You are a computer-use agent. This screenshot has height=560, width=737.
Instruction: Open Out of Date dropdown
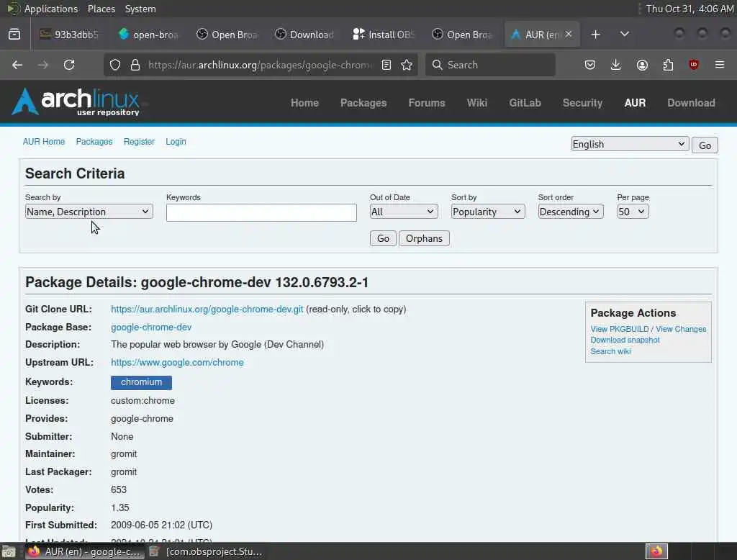404,212
